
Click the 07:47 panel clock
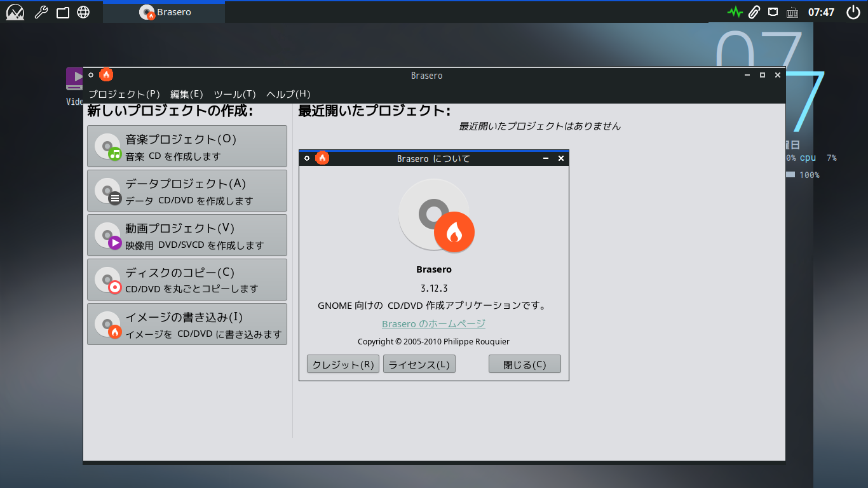(821, 12)
